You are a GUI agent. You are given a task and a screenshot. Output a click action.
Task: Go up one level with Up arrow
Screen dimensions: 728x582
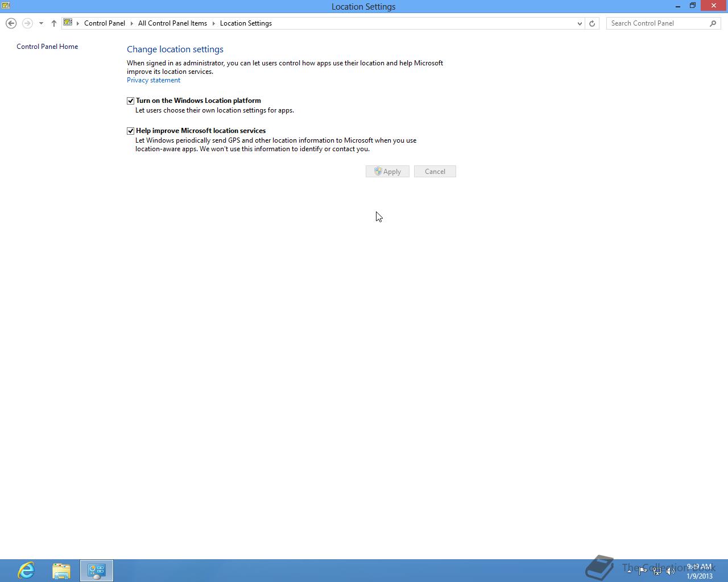[x=54, y=23]
